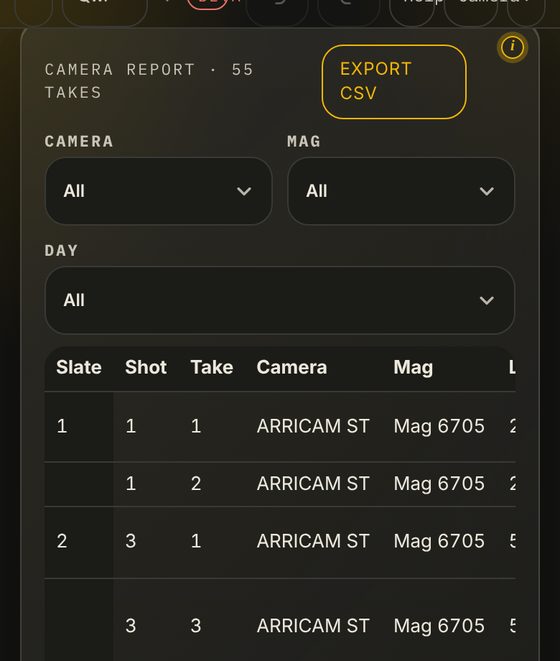560x661 pixels.
Task: Open the Camera filter dropdown
Action: pos(159,191)
